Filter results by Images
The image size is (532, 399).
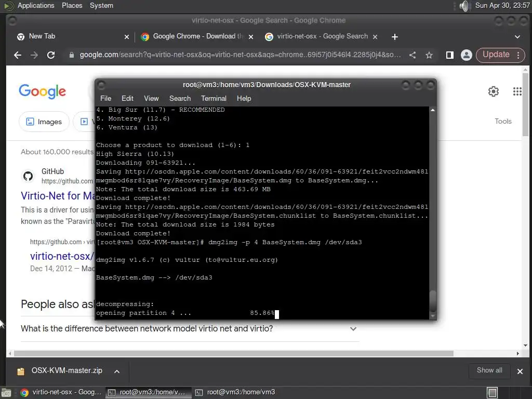pyautogui.click(x=44, y=122)
